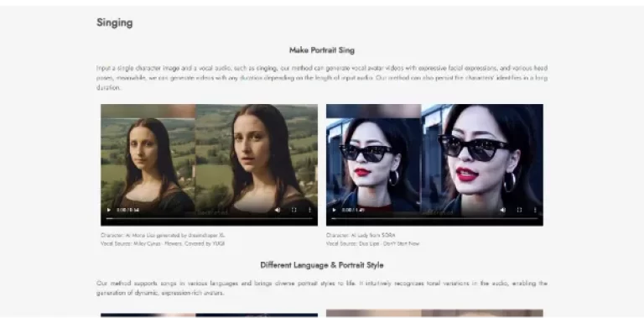This screenshot has width=644, height=323.
Task: Click the Miley Cyrus Flowers vocal source caption
Action: 163,243
